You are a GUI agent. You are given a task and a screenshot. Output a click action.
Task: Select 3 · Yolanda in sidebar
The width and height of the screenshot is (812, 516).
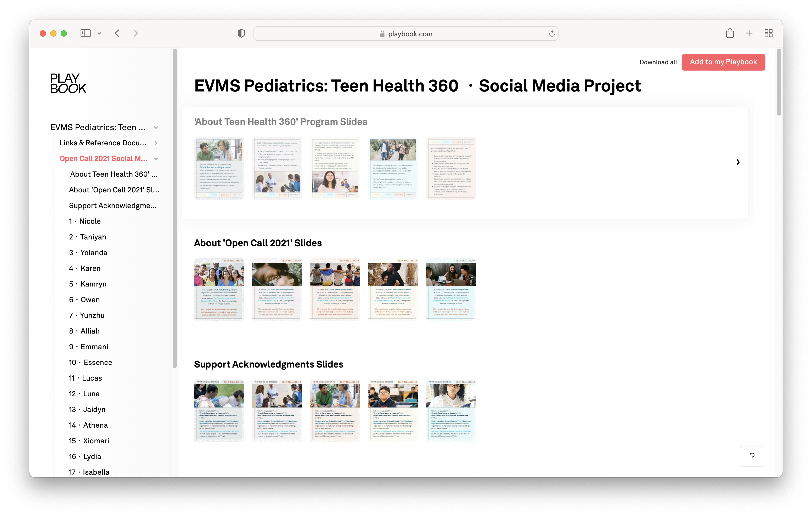88,253
